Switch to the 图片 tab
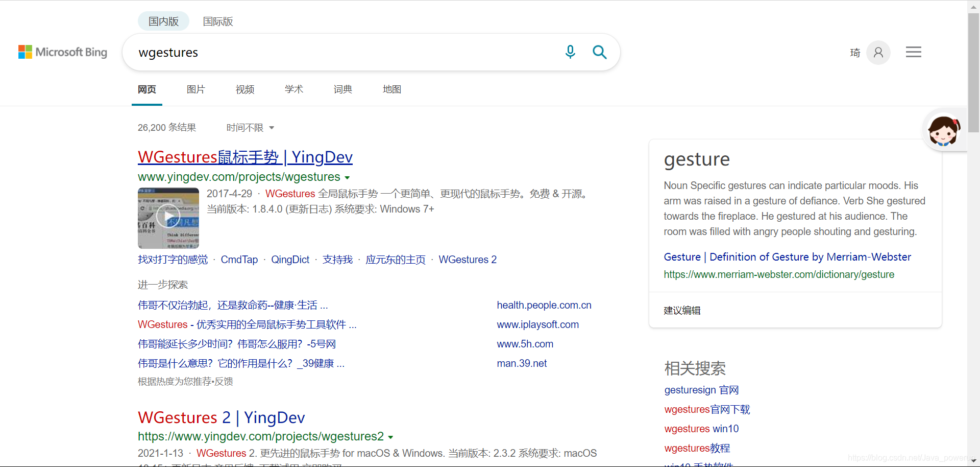Image resolution: width=980 pixels, height=467 pixels. [x=196, y=89]
